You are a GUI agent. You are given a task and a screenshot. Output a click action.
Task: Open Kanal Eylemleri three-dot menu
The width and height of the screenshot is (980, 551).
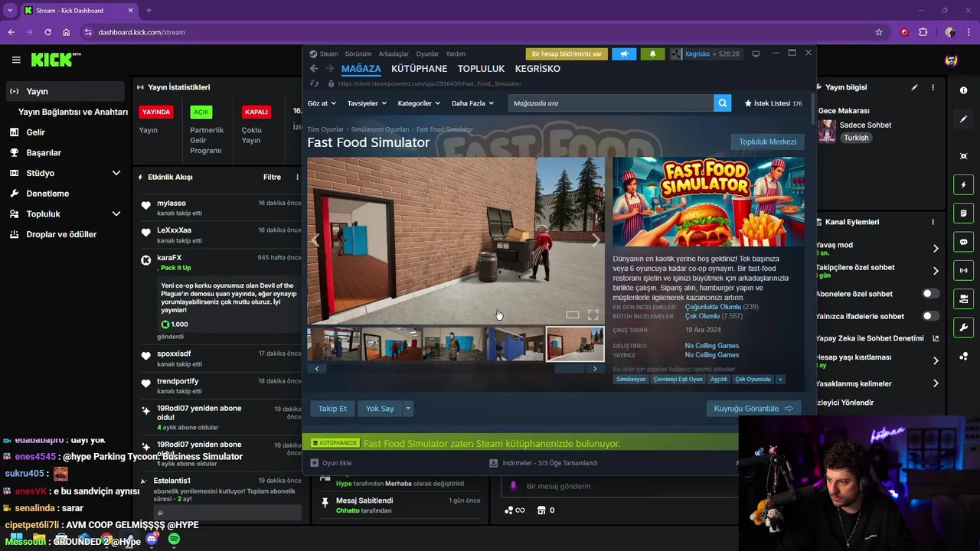(933, 222)
